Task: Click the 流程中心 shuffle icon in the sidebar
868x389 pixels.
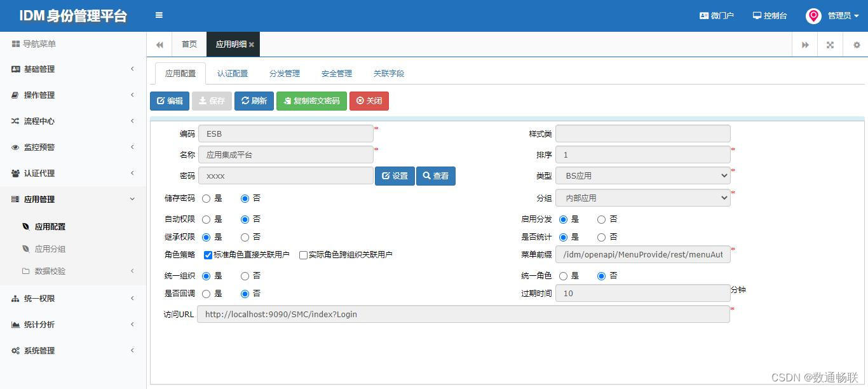Action: tap(15, 121)
